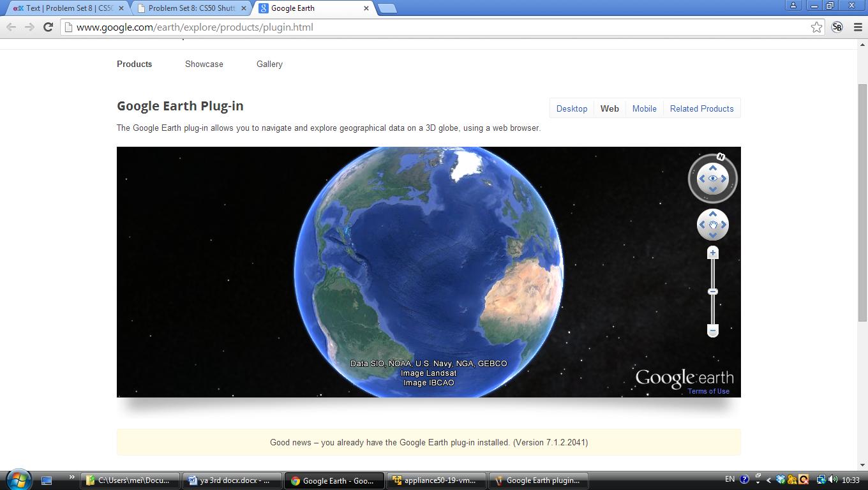The width and height of the screenshot is (868, 490).
Task: Open the SB extension icon
Action: 837,27
